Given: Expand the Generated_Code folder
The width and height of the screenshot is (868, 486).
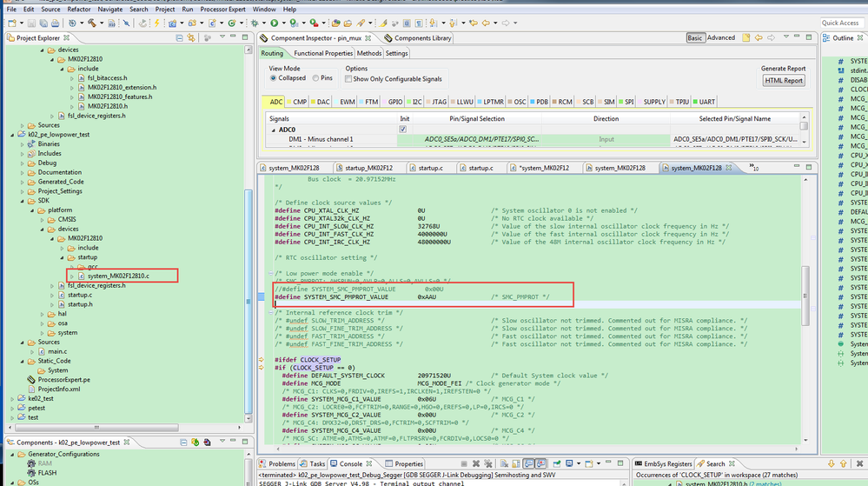Looking at the screenshot, I should tap(23, 182).
